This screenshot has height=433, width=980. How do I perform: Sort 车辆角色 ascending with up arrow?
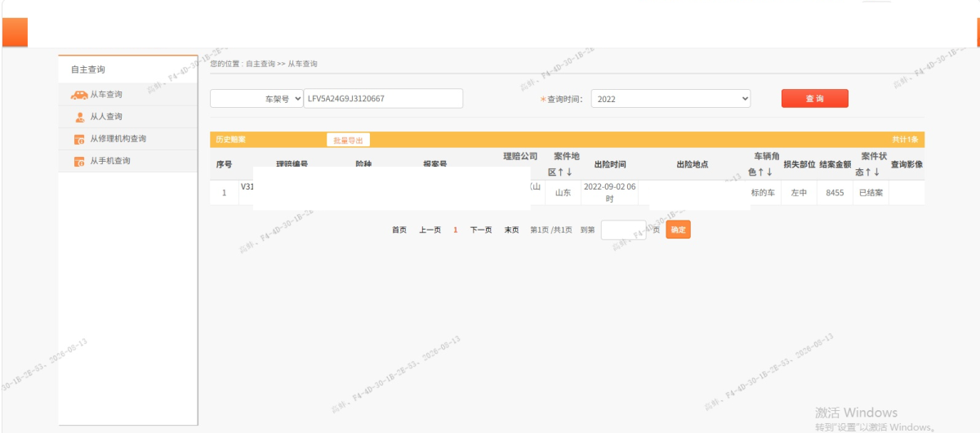pyautogui.click(x=760, y=172)
